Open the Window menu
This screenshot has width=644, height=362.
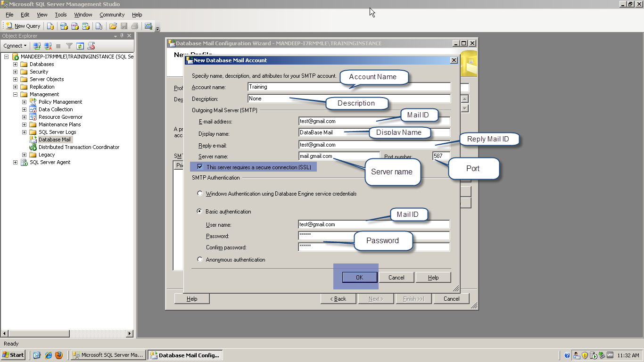83,15
